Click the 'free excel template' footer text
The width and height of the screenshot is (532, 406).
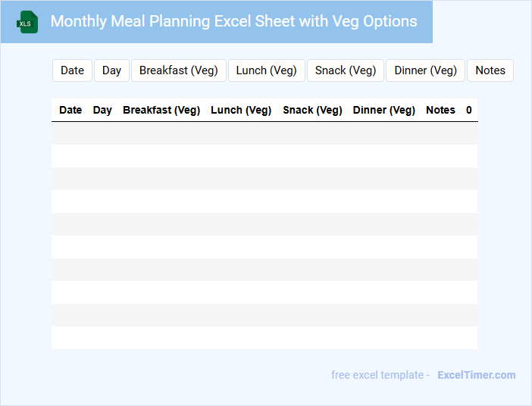click(x=377, y=375)
